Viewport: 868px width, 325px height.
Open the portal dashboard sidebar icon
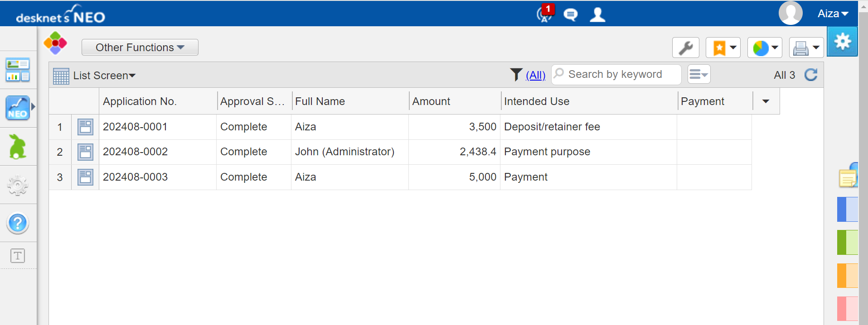(x=18, y=70)
